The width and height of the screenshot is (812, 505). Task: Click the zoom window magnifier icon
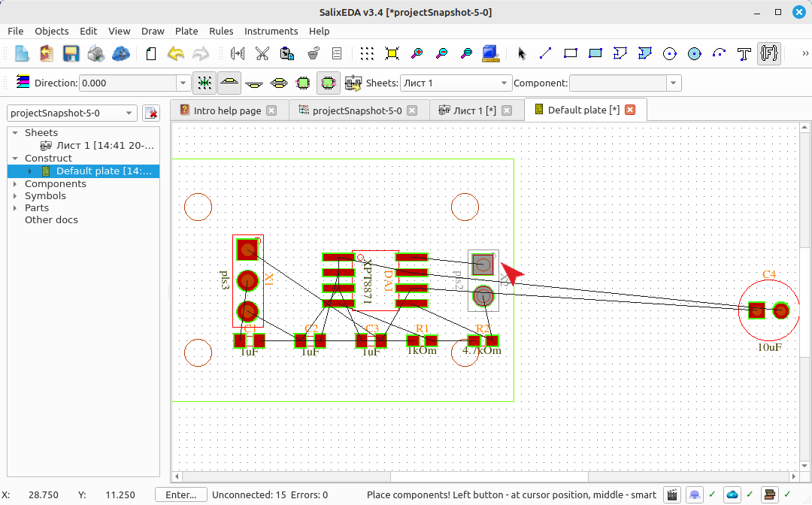(467, 53)
